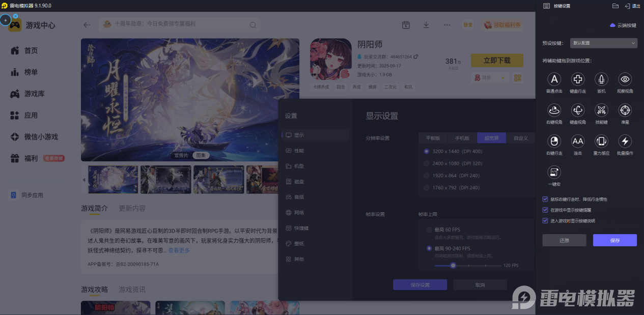Viewport: 644px width, 315px height.
Task: Switch to the 超宽屏 resolution tab
Action: click(x=492, y=138)
